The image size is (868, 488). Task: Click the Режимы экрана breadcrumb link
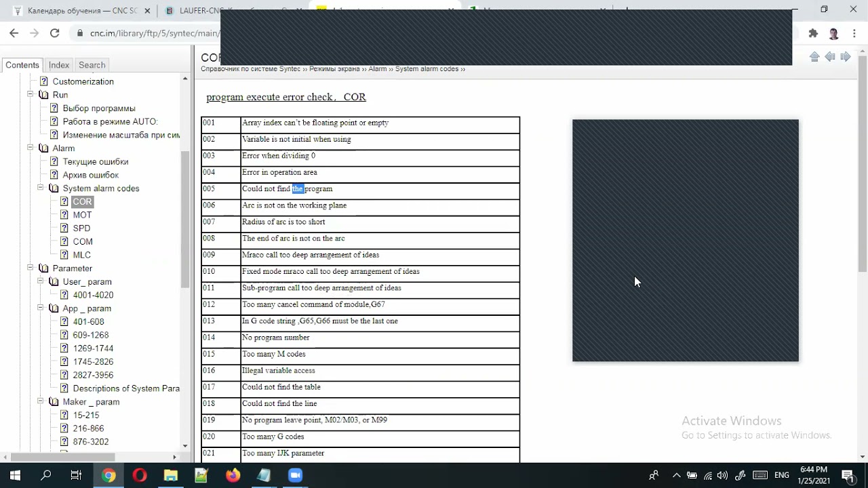click(x=334, y=69)
